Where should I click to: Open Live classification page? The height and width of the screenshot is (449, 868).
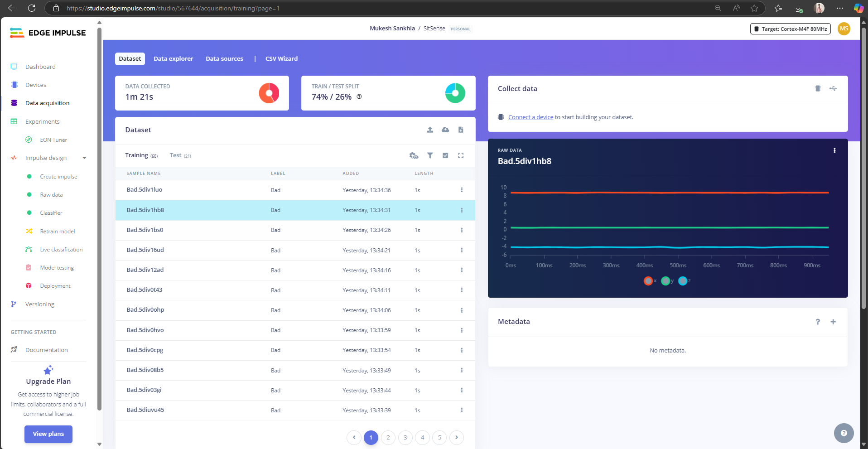point(61,249)
